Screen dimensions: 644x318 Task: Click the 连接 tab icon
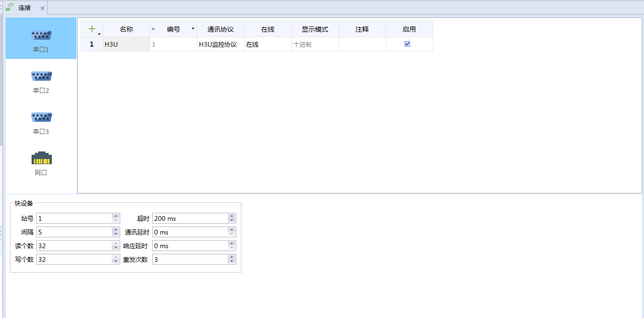coord(9,8)
